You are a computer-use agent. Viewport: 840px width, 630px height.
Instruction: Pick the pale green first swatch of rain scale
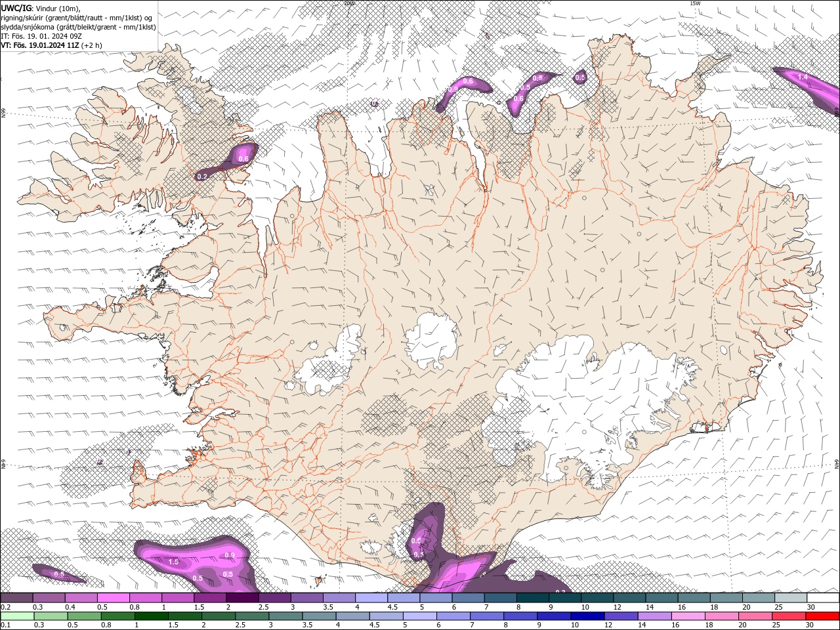[x=17, y=616]
